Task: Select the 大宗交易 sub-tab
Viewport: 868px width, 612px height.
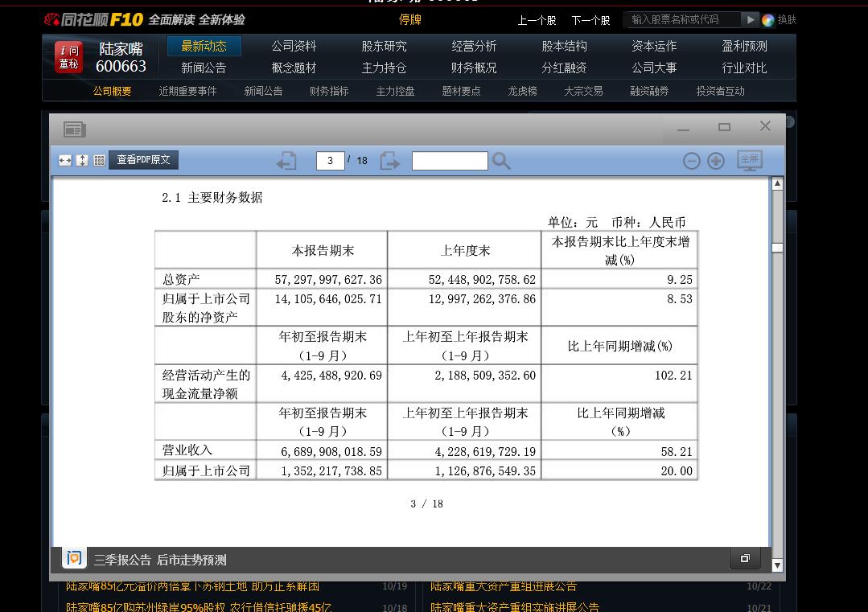Action: click(583, 92)
